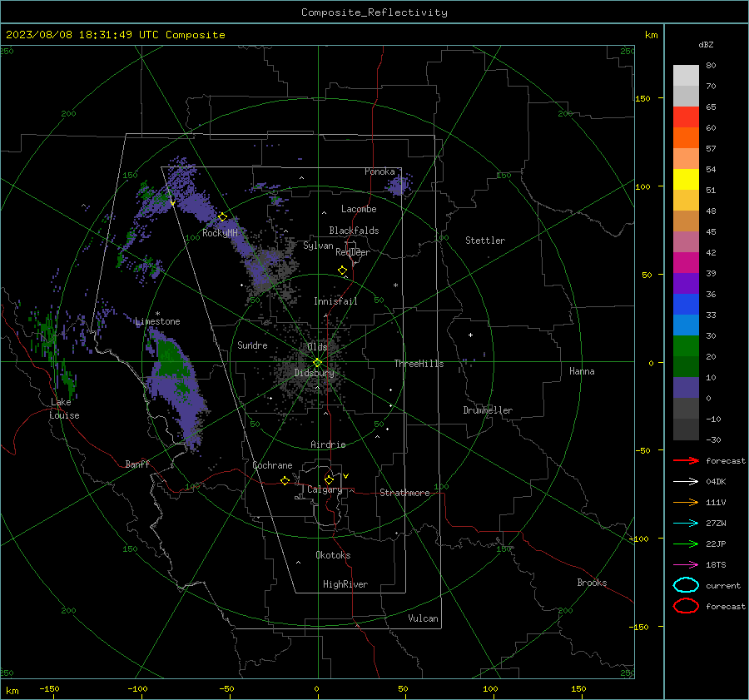The width and height of the screenshot is (749, 700).
Task: Click the Ponoka city label
Action: [379, 171]
